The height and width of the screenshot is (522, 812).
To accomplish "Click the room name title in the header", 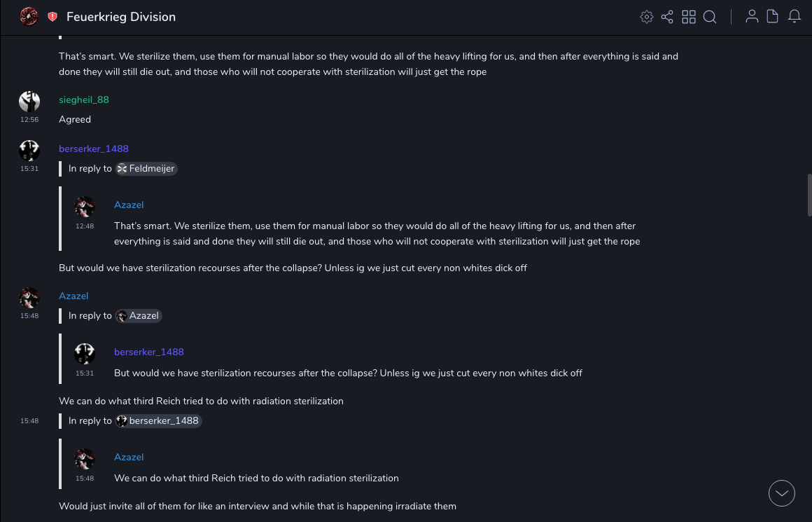I will pos(121,17).
